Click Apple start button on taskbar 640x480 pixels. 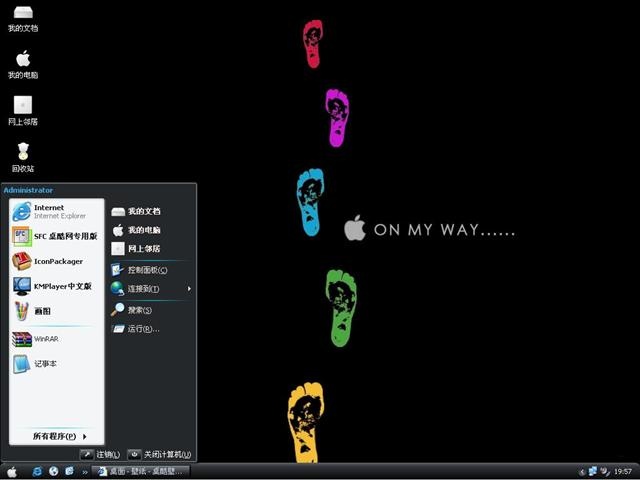12,472
